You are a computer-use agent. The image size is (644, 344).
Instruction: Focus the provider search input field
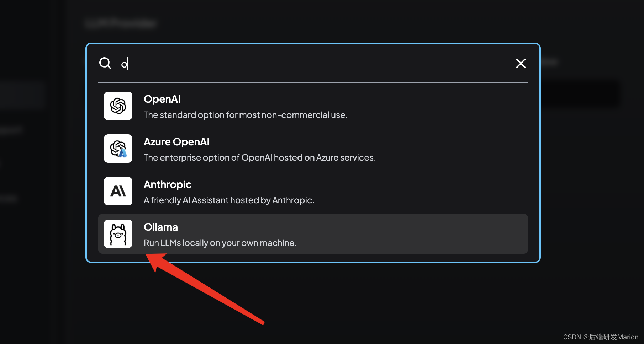click(x=313, y=64)
